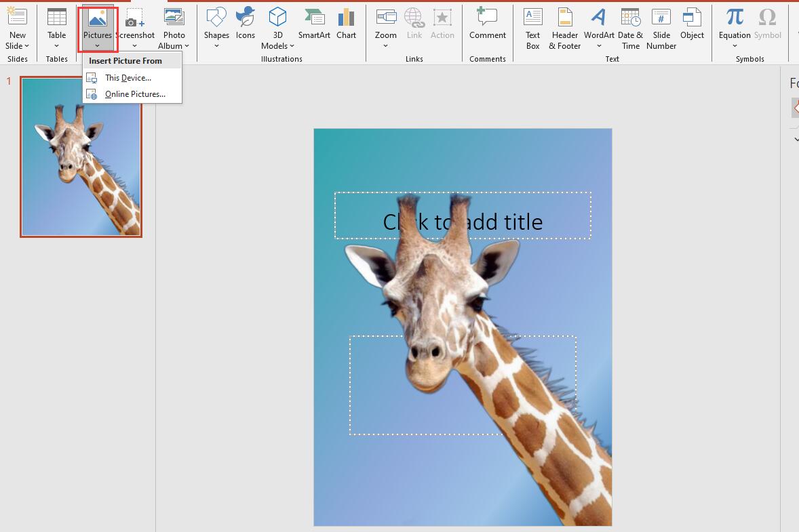799x532 pixels.
Task: Expand the Zoom dropdown chevron
Action: [386, 46]
